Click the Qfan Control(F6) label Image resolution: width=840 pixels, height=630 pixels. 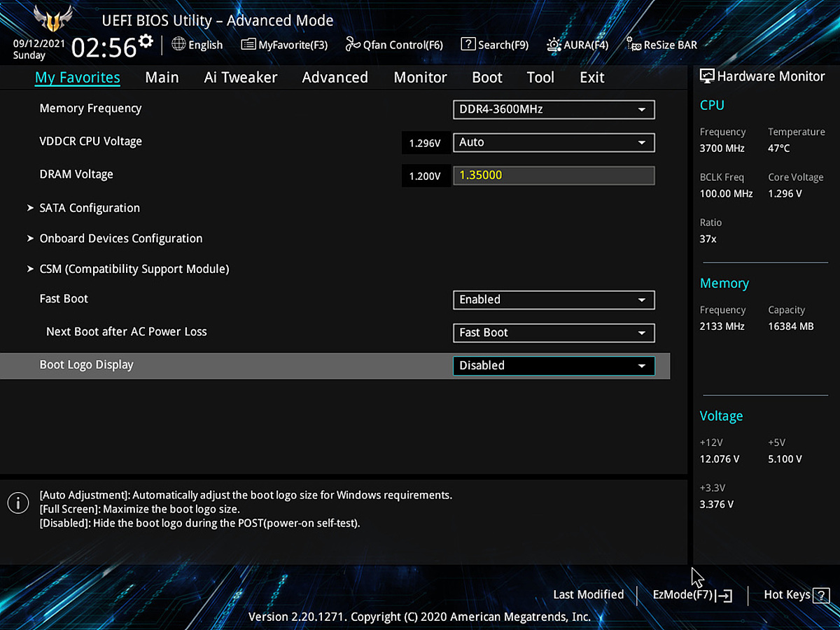coord(403,45)
